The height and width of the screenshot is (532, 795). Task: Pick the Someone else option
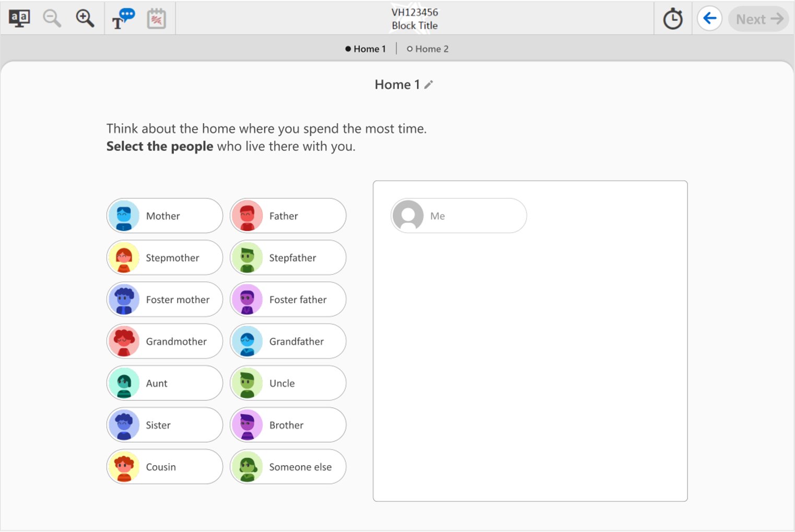pyautogui.click(x=288, y=467)
